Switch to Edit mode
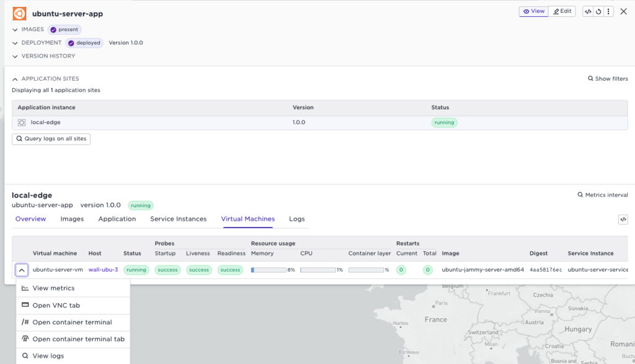 (562, 11)
